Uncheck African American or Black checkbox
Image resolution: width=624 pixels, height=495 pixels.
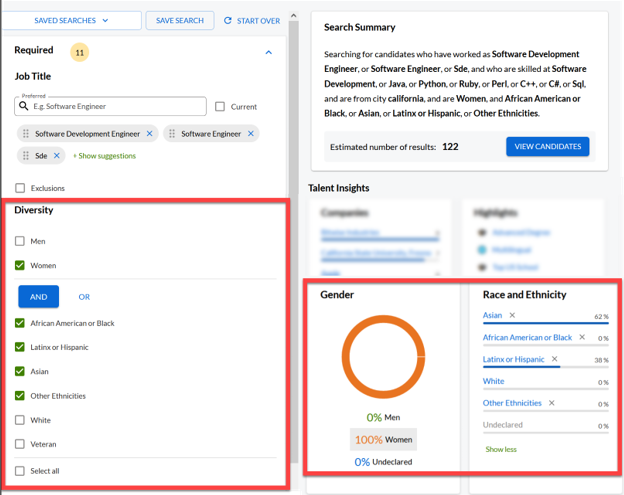[20, 323]
